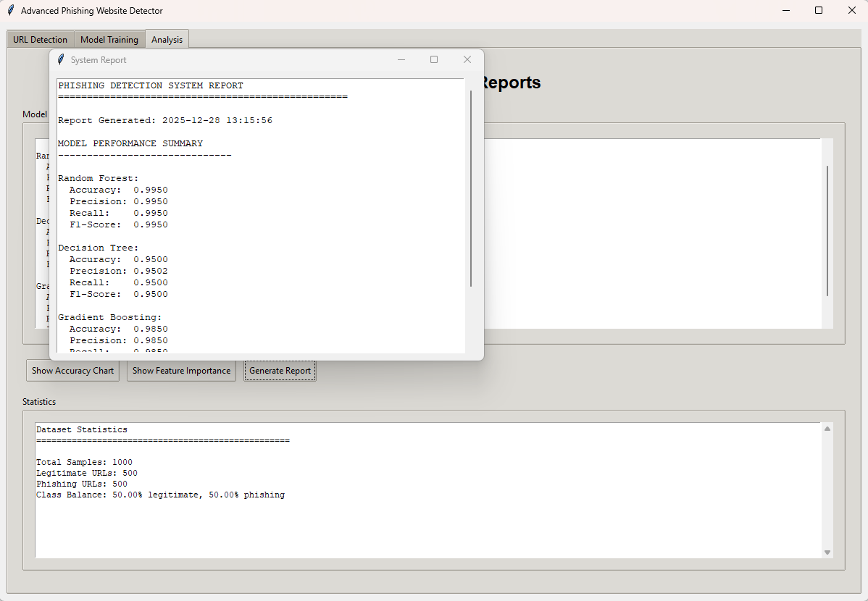Click the model performance panel scrollbar
Image resolution: width=868 pixels, height=601 pixels.
coord(827,230)
